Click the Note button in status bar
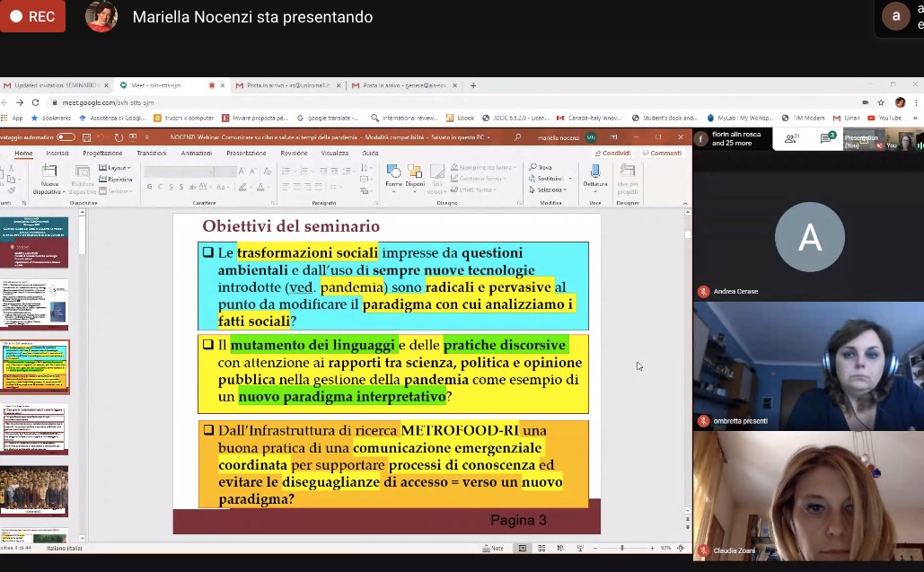 [493, 549]
